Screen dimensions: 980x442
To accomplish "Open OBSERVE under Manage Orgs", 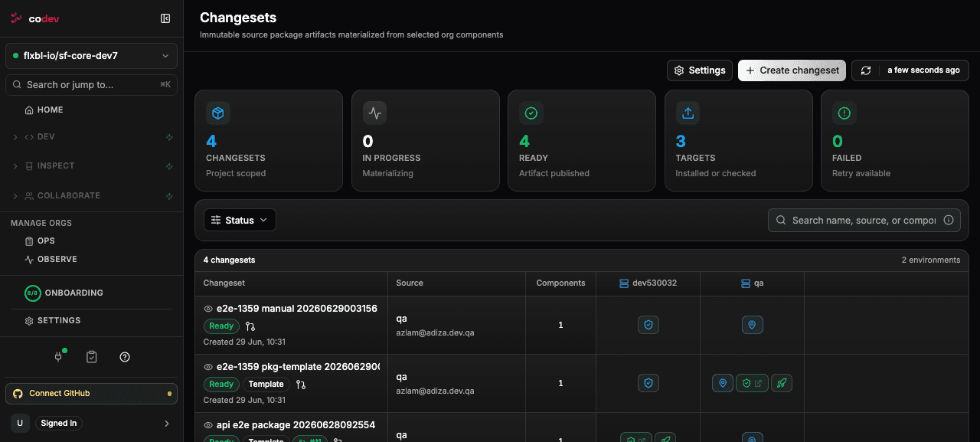I will coord(51,259).
